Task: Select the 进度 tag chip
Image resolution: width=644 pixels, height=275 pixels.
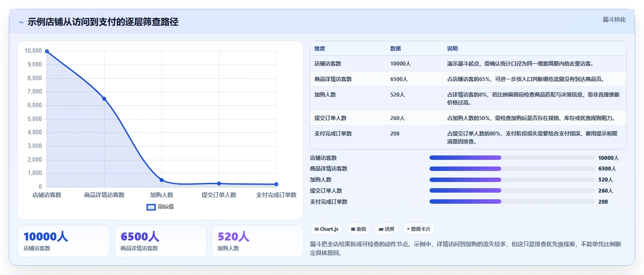Action: (386, 229)
